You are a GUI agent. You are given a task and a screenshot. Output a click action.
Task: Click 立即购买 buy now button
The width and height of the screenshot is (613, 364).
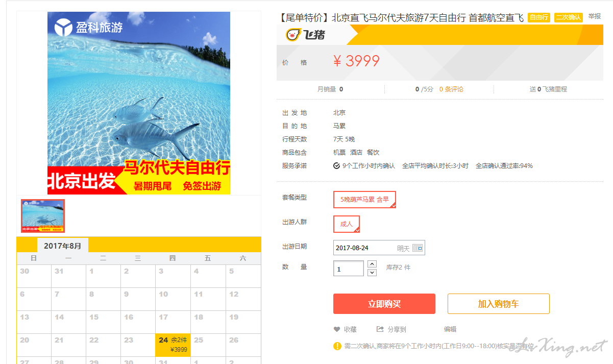coord(384,304)
